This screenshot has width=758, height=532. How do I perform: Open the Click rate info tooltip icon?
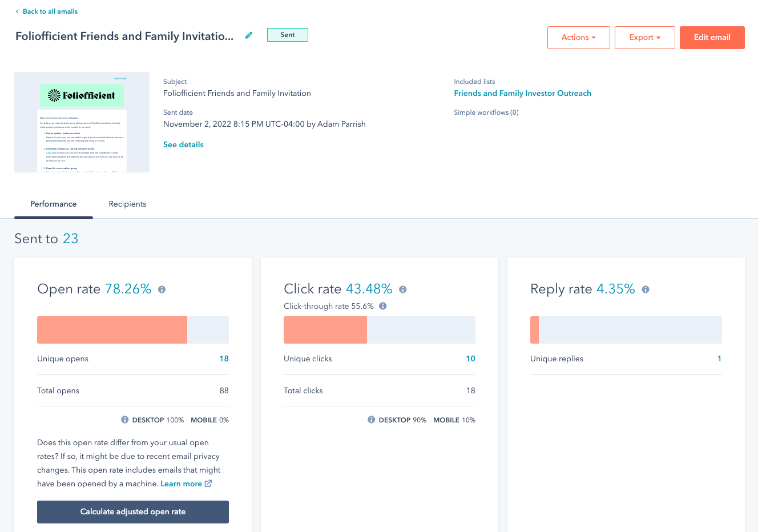point(403,289)
